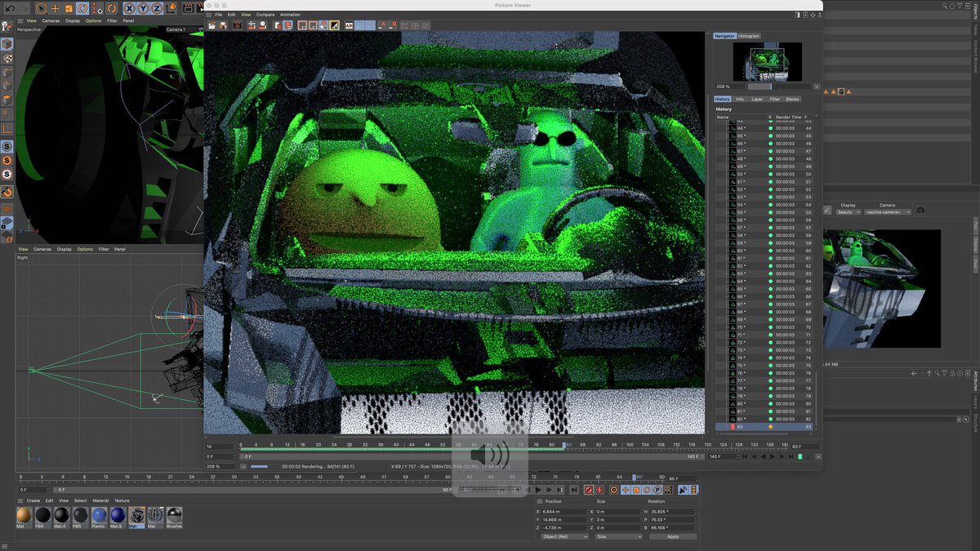The image size is (980, 551).
Task: Adjust the Navigator zoom slider
Action: point(779,86)
